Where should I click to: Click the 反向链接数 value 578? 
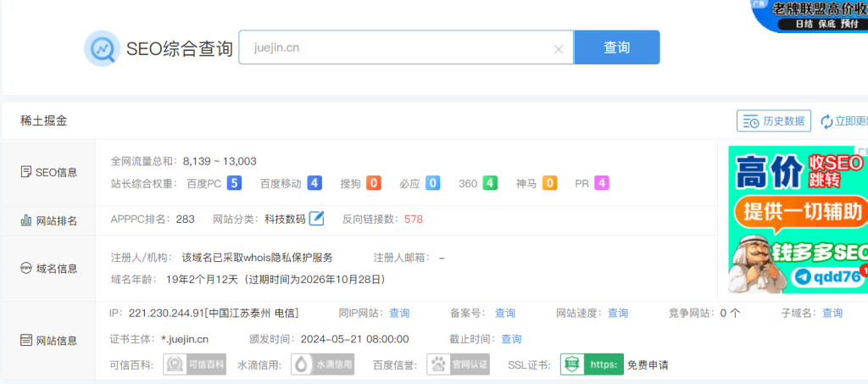tap(414, 219)
